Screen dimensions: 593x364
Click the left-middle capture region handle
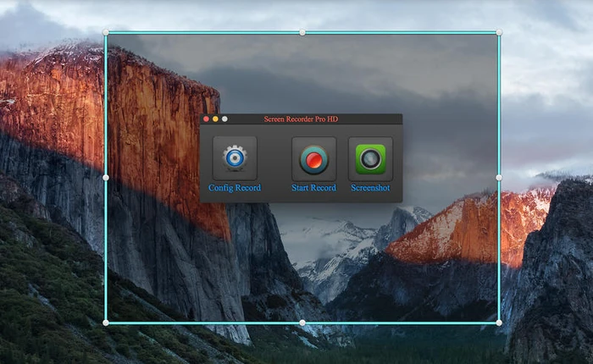coord(106,177)
